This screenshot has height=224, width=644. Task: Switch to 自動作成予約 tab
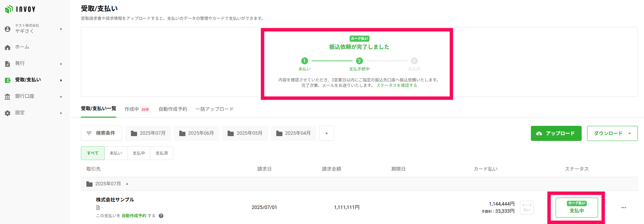pyautogui.click(x=173, y=109)
